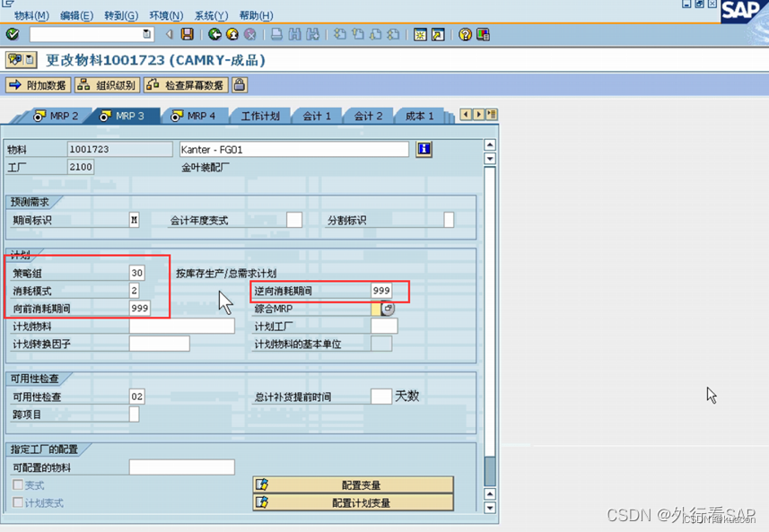Open the 转到(G) menu
Image resolution: width=769 pixels, height=532 pixels.
121,15
